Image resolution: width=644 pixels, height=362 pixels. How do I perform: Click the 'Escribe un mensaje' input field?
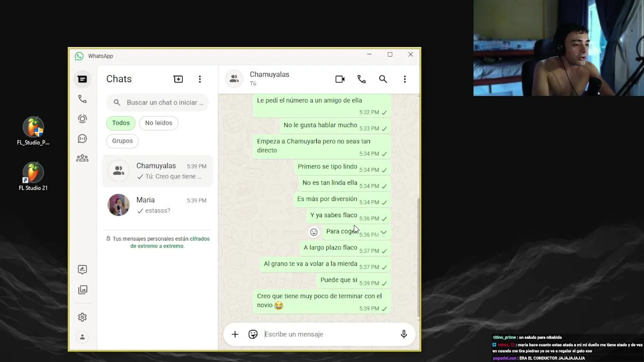tap(330, 334)
